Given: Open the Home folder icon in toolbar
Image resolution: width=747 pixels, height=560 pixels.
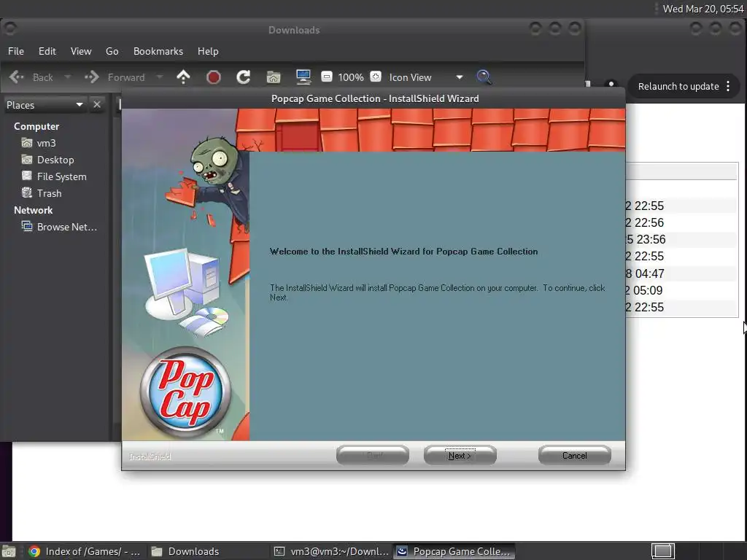Looking at the screenshot, I should (274, 77).
